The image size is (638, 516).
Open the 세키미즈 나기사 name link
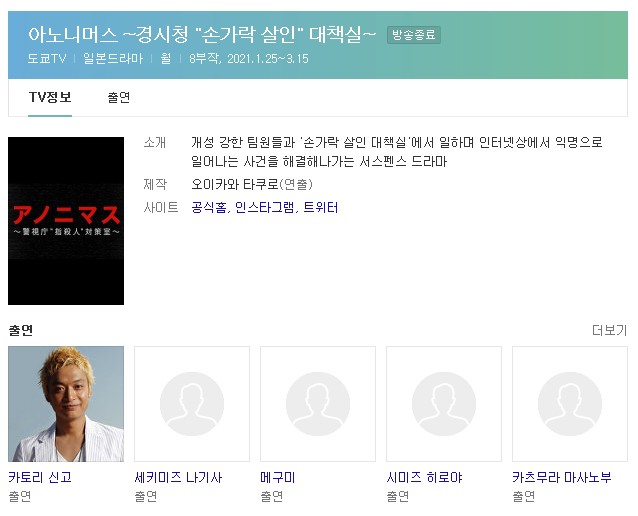[x=178, y=477]
